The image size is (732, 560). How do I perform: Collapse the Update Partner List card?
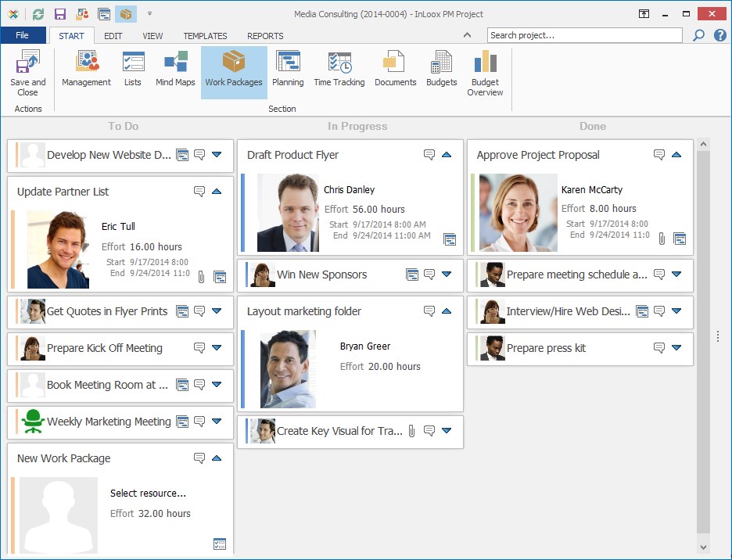[x=217, y=192]
